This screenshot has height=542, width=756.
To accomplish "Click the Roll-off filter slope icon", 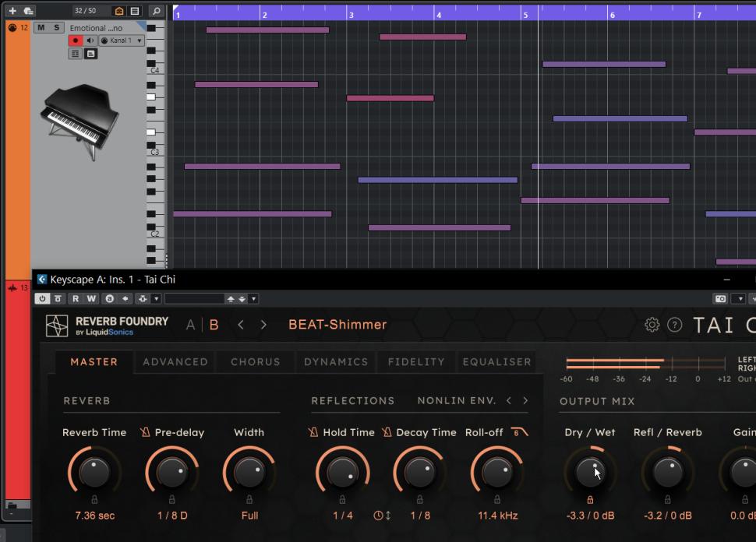I will (x=519, y=432).
